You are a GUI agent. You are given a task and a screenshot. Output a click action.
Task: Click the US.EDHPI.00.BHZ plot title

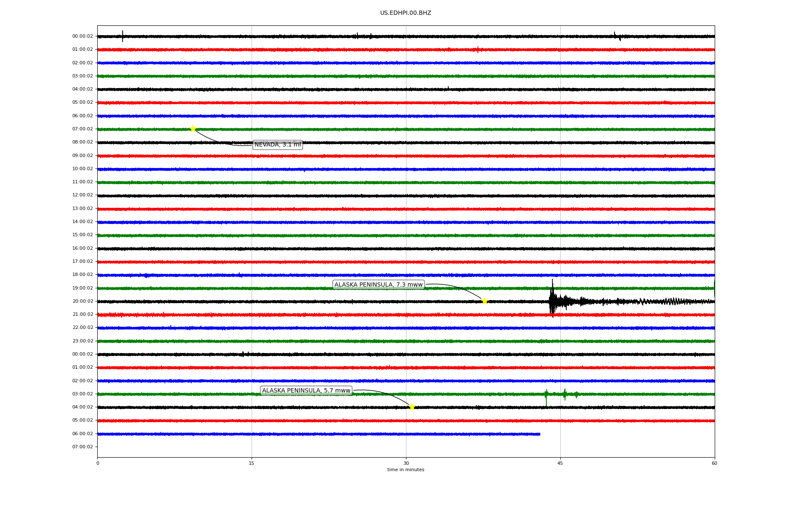point(406,13)
